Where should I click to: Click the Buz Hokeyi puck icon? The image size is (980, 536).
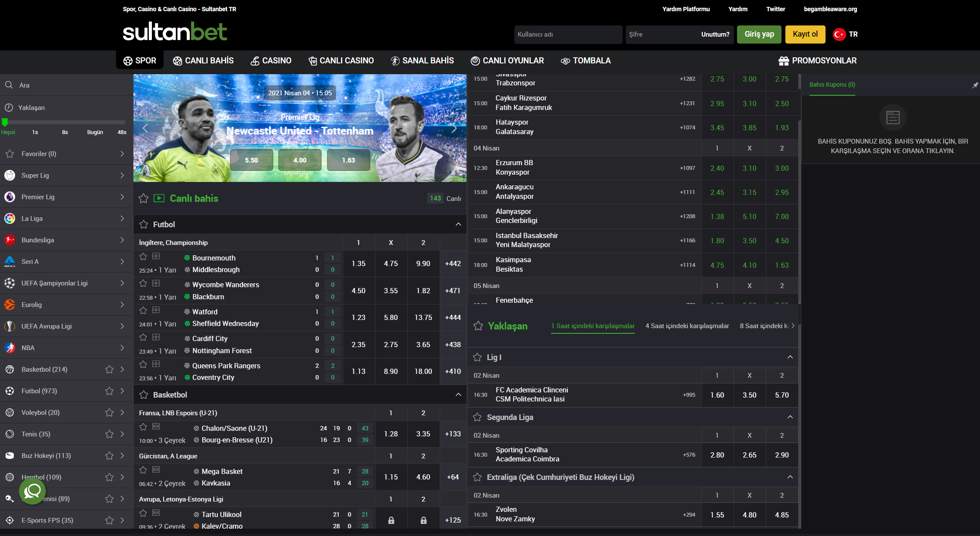tap(9, 455)
